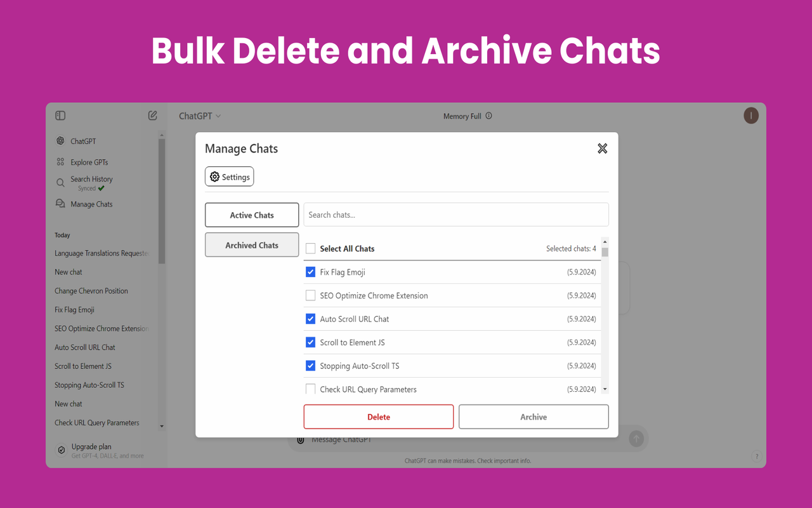812x508 pixels.
Task: Click the Manage Chats sidebar icon
Action: click(60, 204)
